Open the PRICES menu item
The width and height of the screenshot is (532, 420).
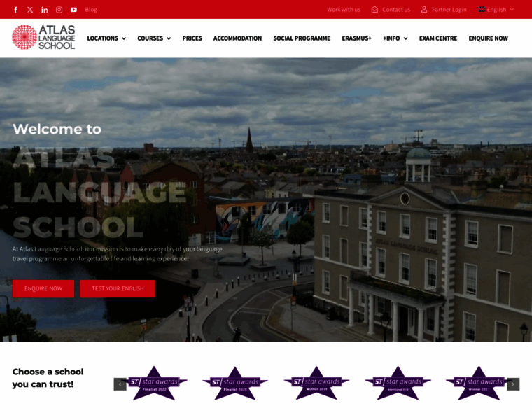pos(192,38)
